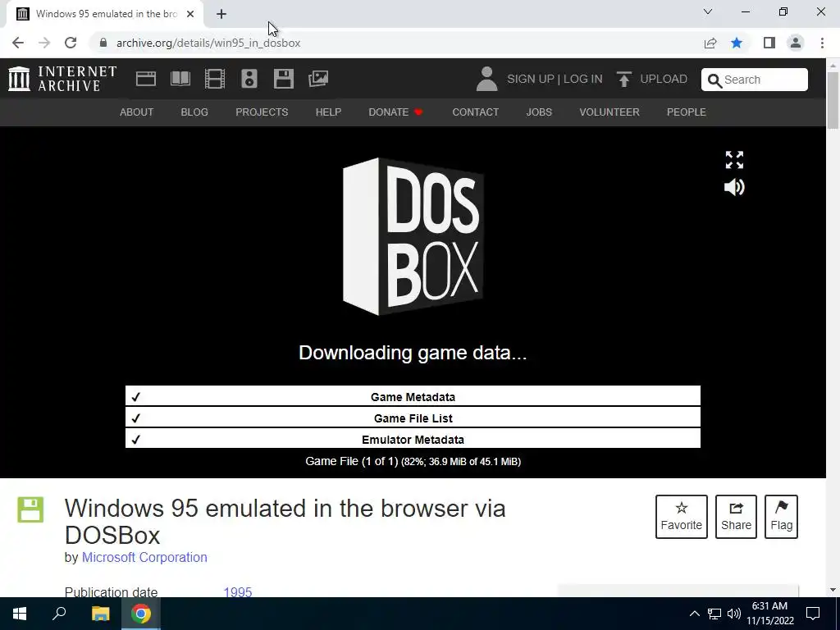Click the page vertical scrollbar thumb

pos(833,99)
